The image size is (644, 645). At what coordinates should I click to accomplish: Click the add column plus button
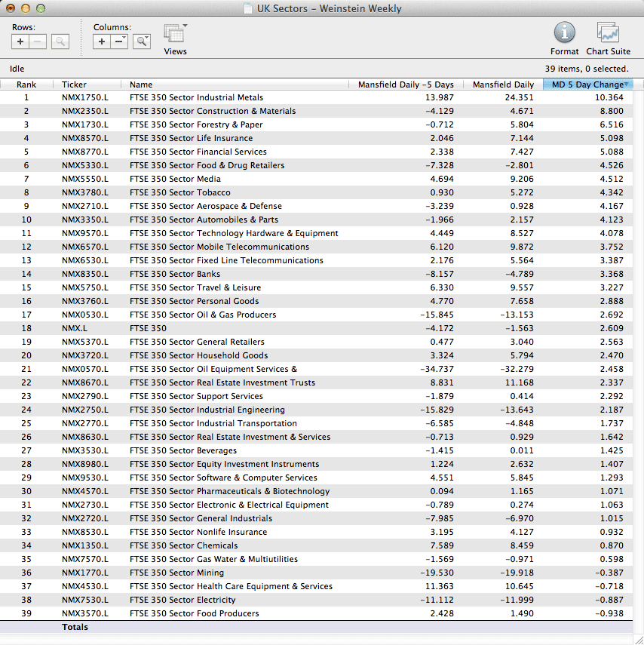coord(102,41)
